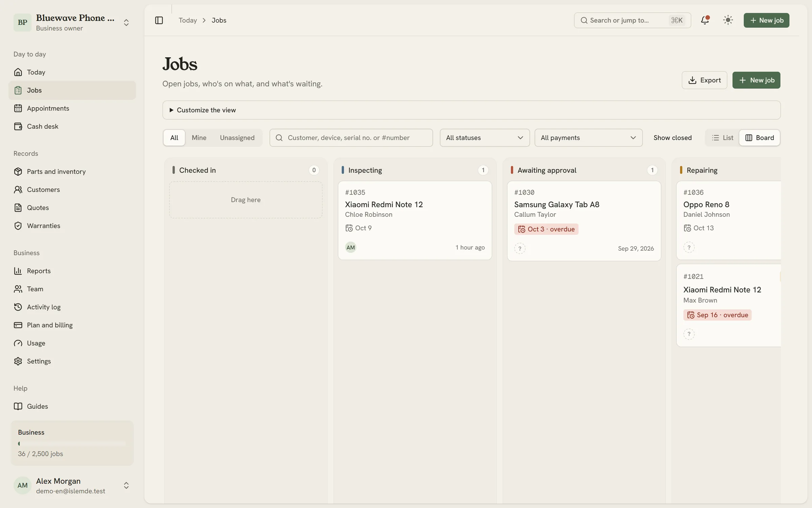Click the Settings gear icon
Screen dimensions: 812x508
pyautogui.click(x=18, y=361)
